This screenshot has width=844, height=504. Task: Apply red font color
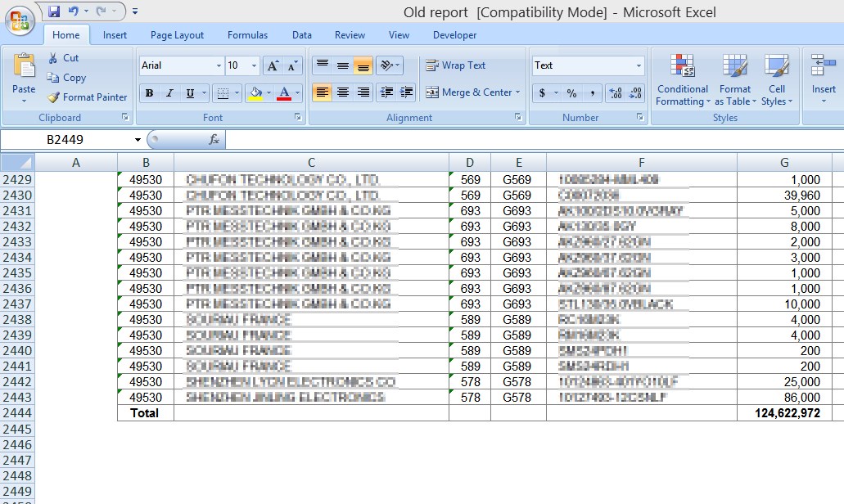284,93
